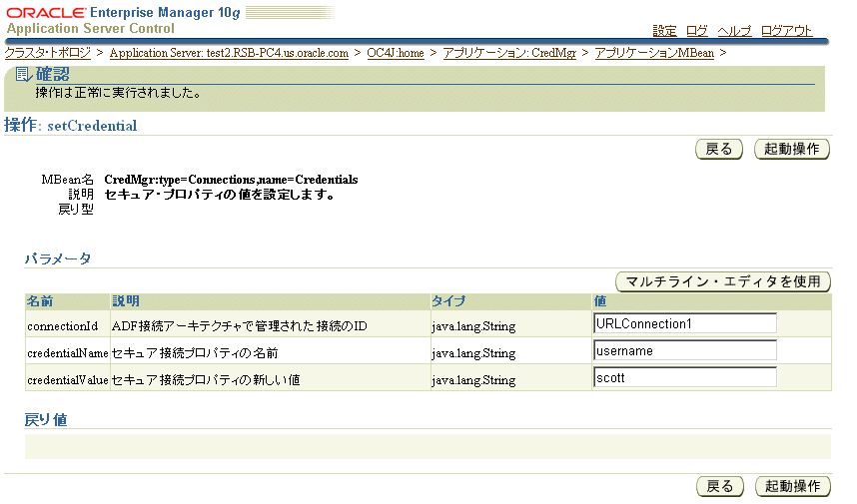Click the 操作: setCredential heading

tap(71, 125)
